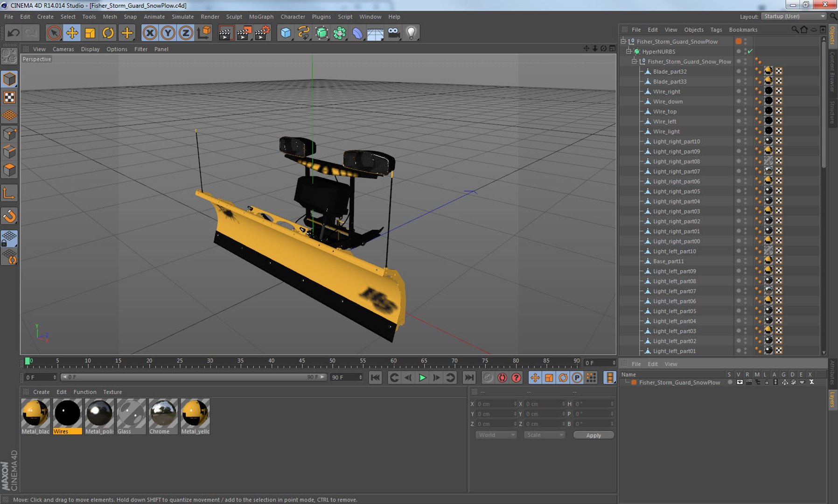Click the Live Selection arrow tool
The height and width of the screenshot is (504, 838).
pos(54,33)
